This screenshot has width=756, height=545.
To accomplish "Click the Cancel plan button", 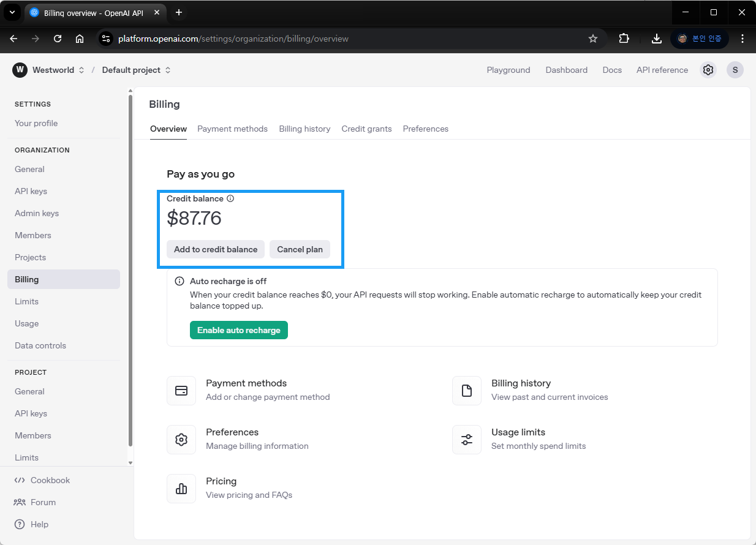I will click(300, 249).
